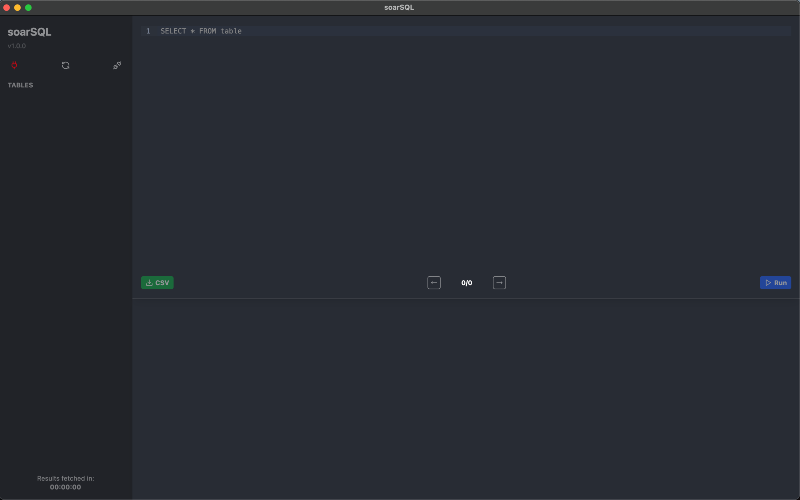Run the SQL query
This screenshot has height=500, width=800.
pyautogui.click(x=776, y=283)
